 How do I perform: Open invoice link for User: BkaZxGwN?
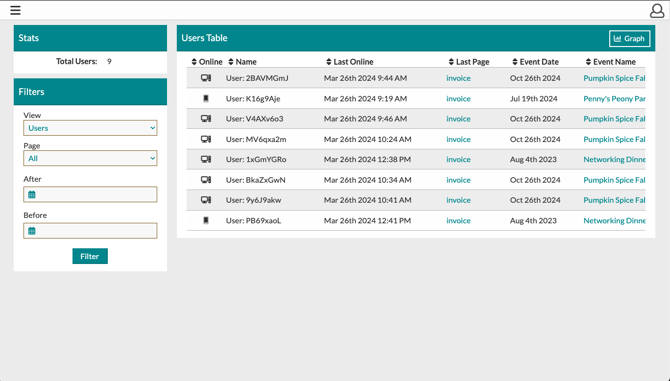click(x=458, y=180)
